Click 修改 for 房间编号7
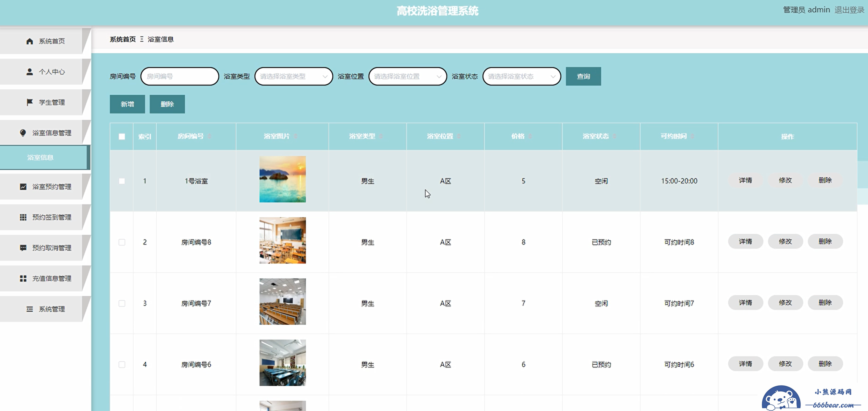Screen dimensions: 868x411 (x=785, y=303)
